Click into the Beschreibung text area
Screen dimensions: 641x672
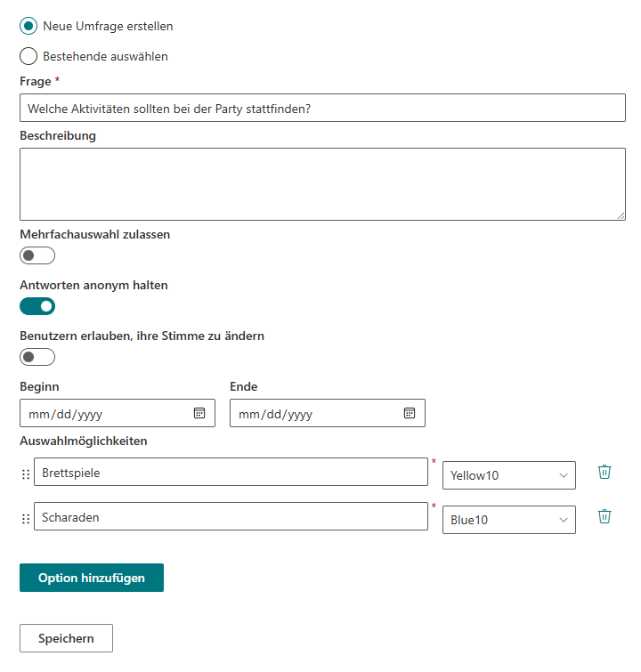tap(322, 184)
